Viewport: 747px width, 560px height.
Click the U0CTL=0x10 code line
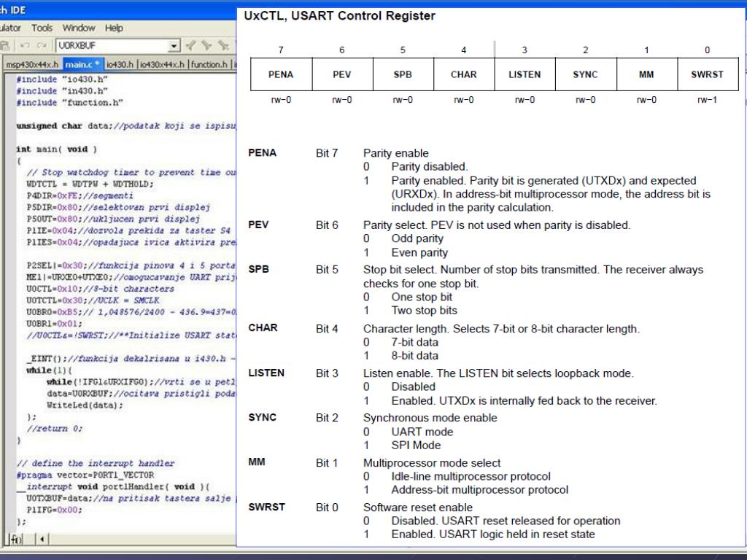pyautogui.click(x=100, y=289)
